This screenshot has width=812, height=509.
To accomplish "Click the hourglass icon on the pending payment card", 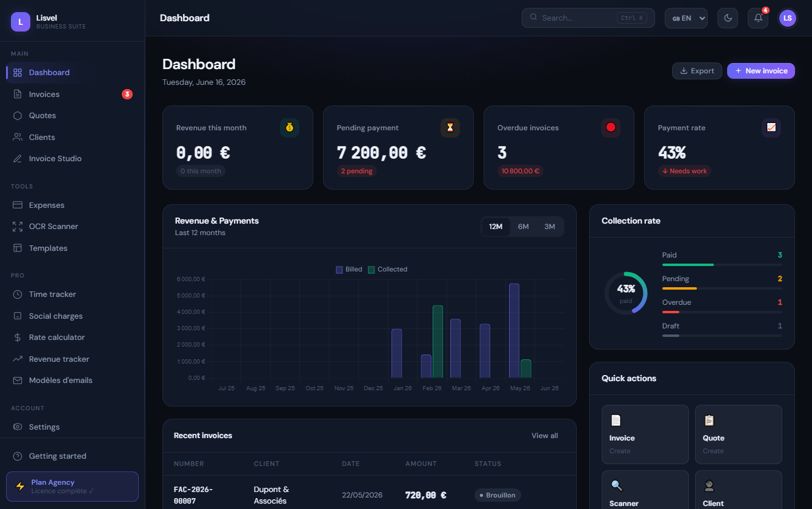I will pyautogui.click(x=450, y=128).
